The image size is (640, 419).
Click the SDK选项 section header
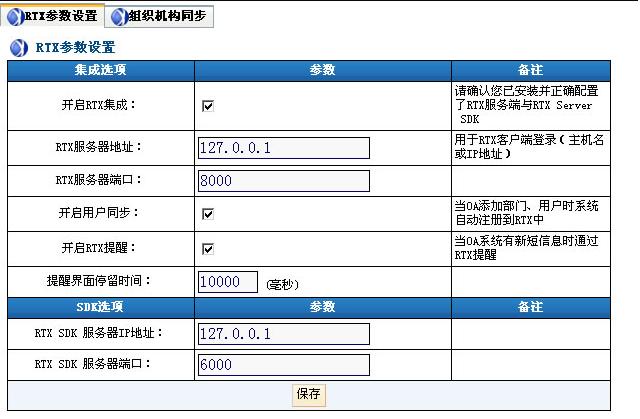(x=100, y=306)
